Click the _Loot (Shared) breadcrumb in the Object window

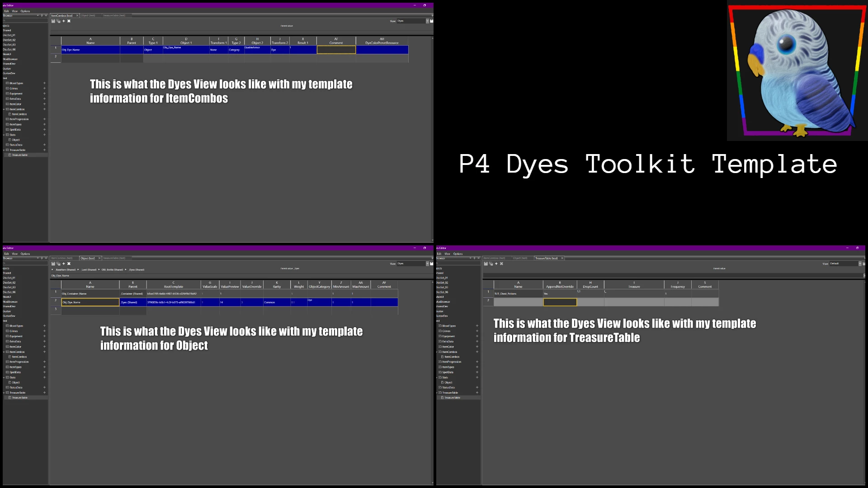[x=89, y=270]
